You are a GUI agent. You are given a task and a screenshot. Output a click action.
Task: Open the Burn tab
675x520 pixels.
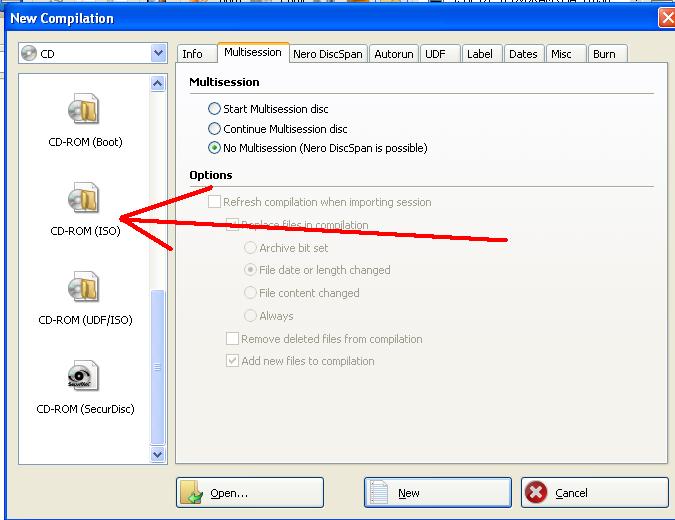tap(603, 54)
